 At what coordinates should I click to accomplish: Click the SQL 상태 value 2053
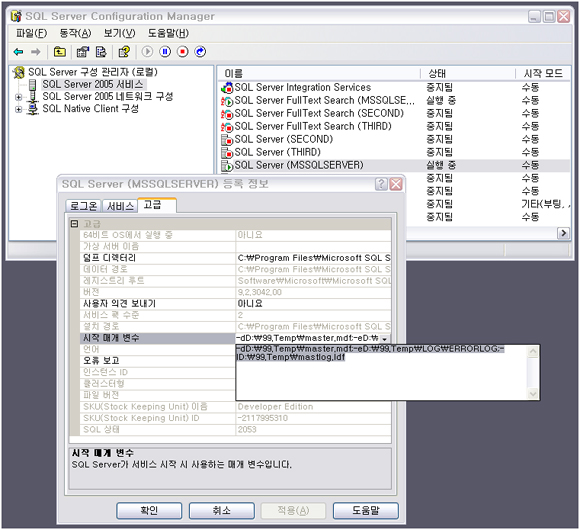click(247, 430)
